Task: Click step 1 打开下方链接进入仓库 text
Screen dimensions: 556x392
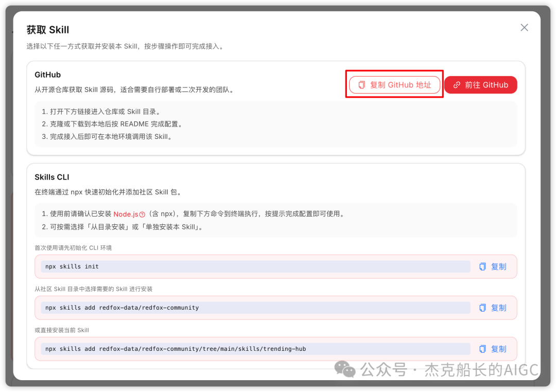Action: [x=102, y=112]
